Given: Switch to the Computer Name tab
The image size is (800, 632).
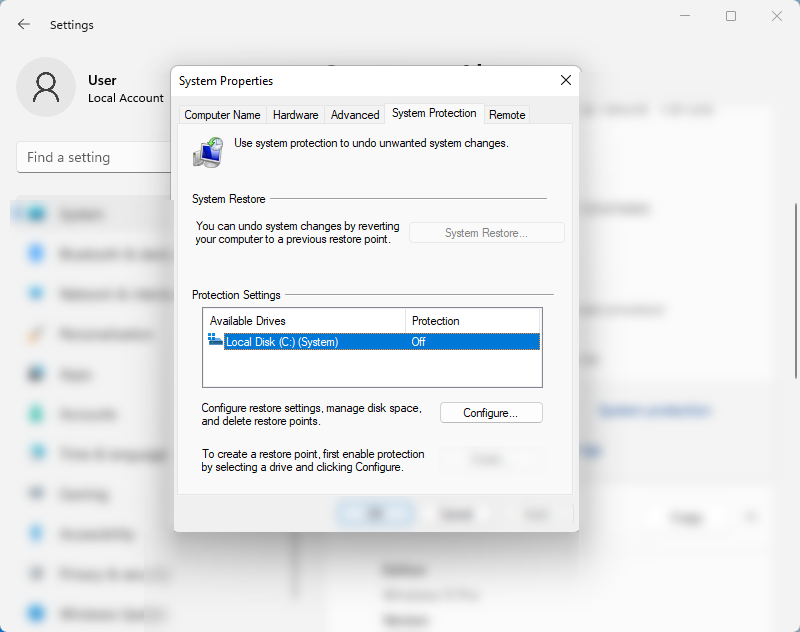Looking at the screenshot, I should pyautogui.click(x=222, y=115).
